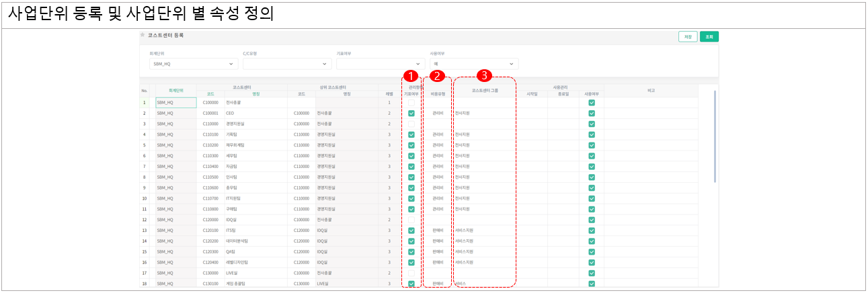Open the 기표여부 filter dropdown

pyautogui.click(x=381, y=64)
